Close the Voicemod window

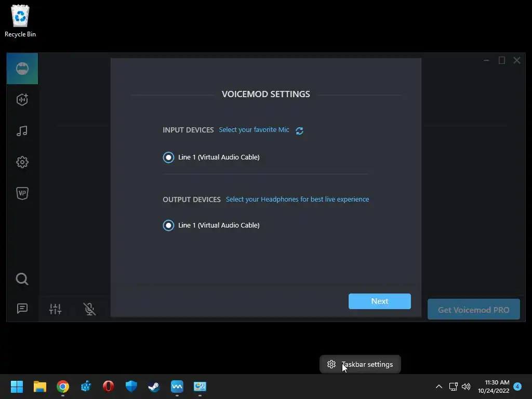517,60
